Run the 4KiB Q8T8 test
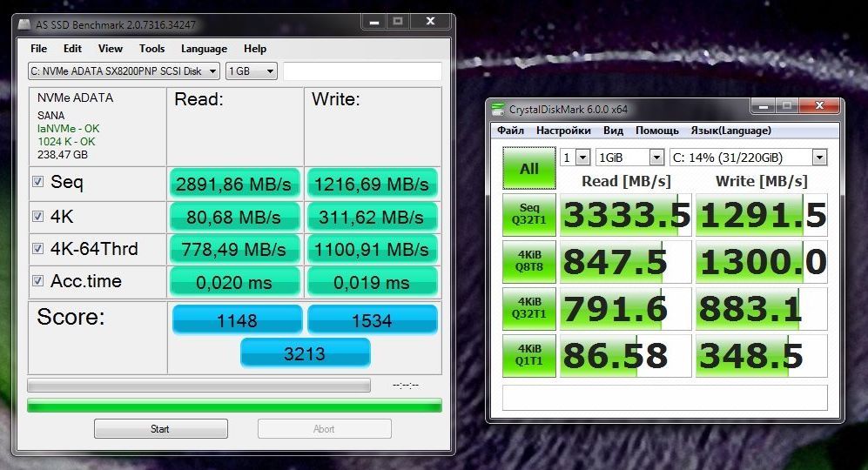 [x=529, y=261]
